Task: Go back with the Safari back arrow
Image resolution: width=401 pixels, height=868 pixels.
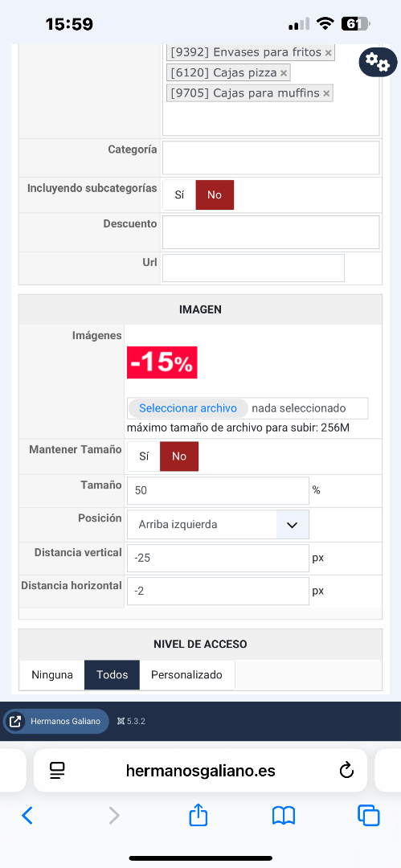Action: point(27,816)
